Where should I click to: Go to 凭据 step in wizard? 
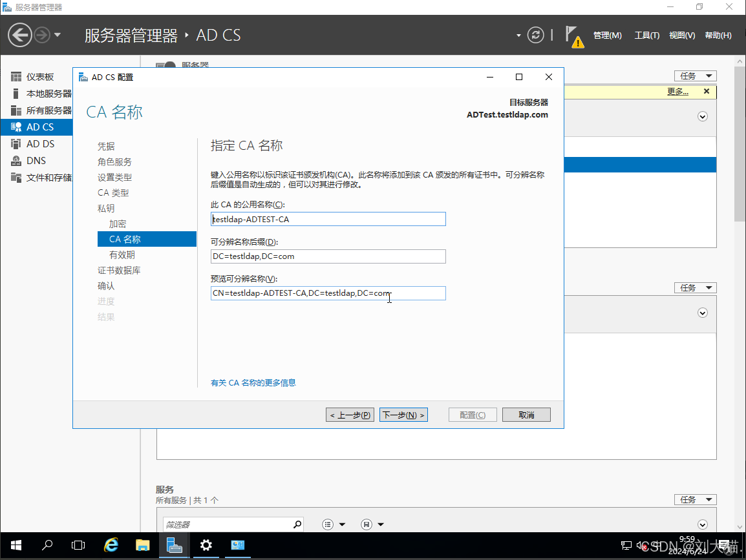click(x=106, y=146)
